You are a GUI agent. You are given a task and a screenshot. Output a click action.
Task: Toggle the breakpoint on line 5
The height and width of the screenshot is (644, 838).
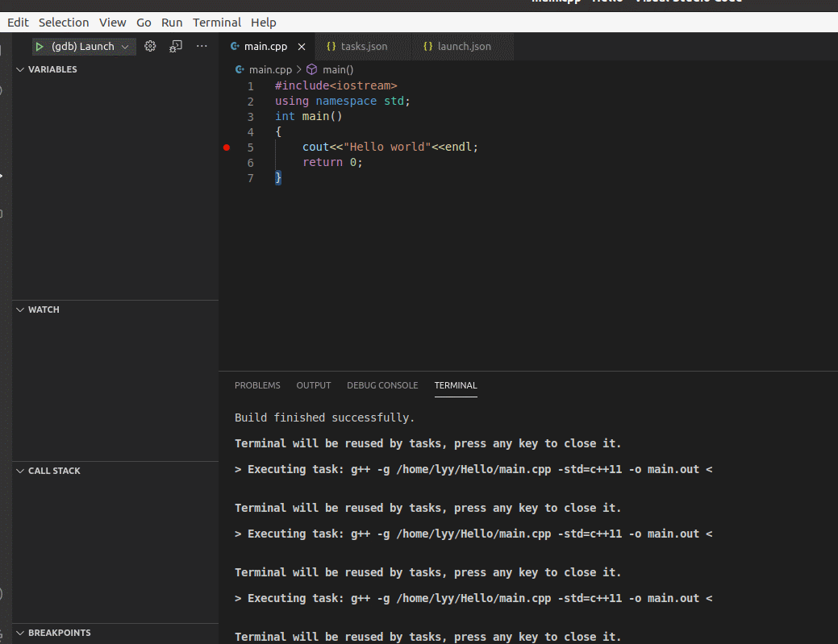tap(227, 147)
